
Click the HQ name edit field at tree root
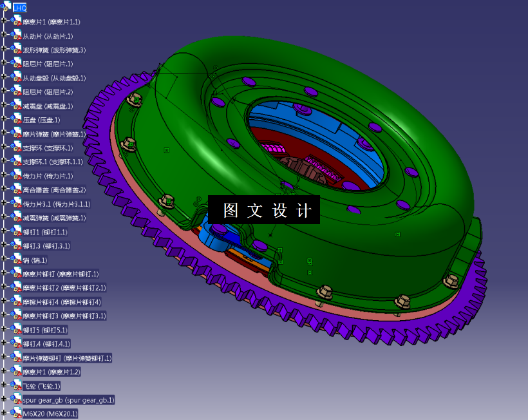point(21,8)
